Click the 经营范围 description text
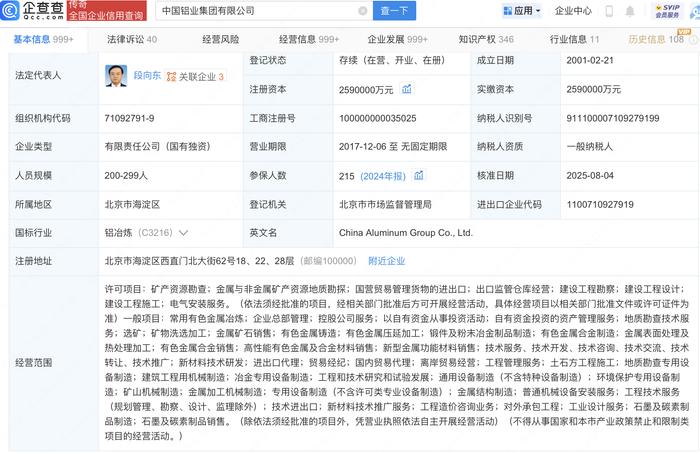The height and width of the screenshot is (454, 700). (x=397, y=362)
